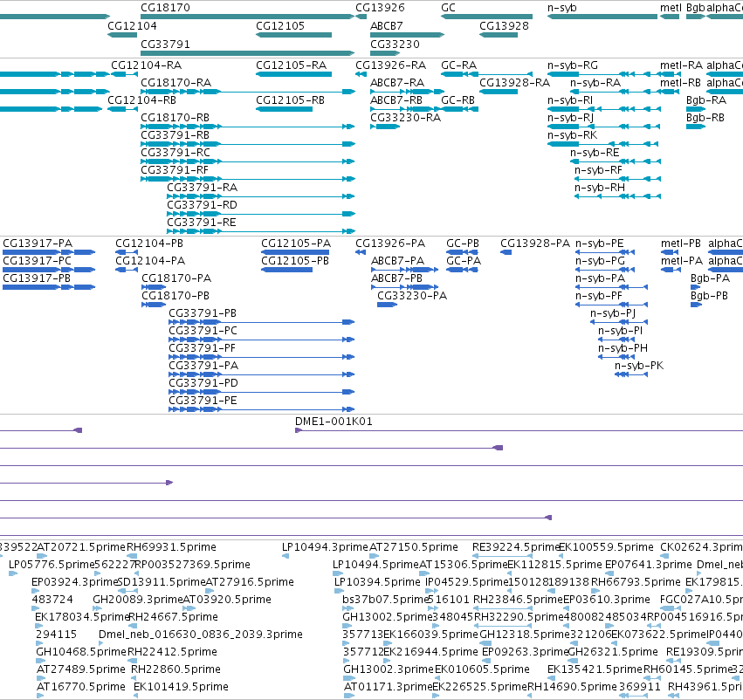Viewport: 743px width, 700px height.
Task: Click protein n-syb-PE
Action: (600, 244)
